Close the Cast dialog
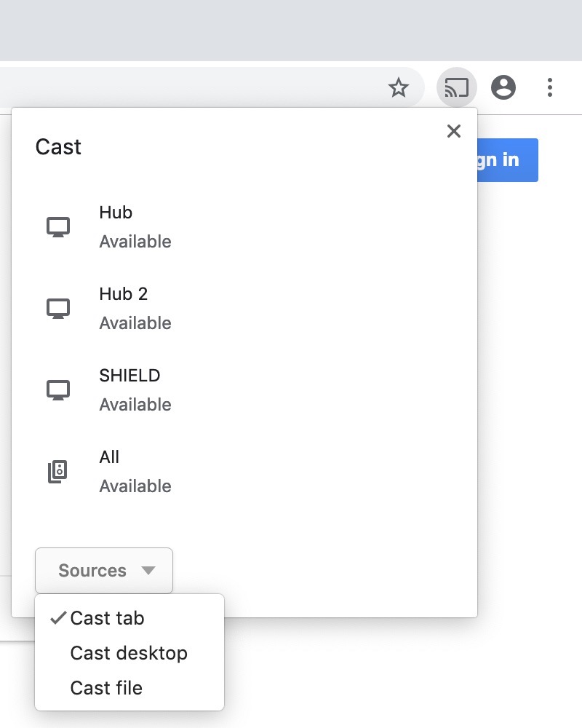Image resolution: width=582 pixels, height=728 pixels. coord(454,131)
